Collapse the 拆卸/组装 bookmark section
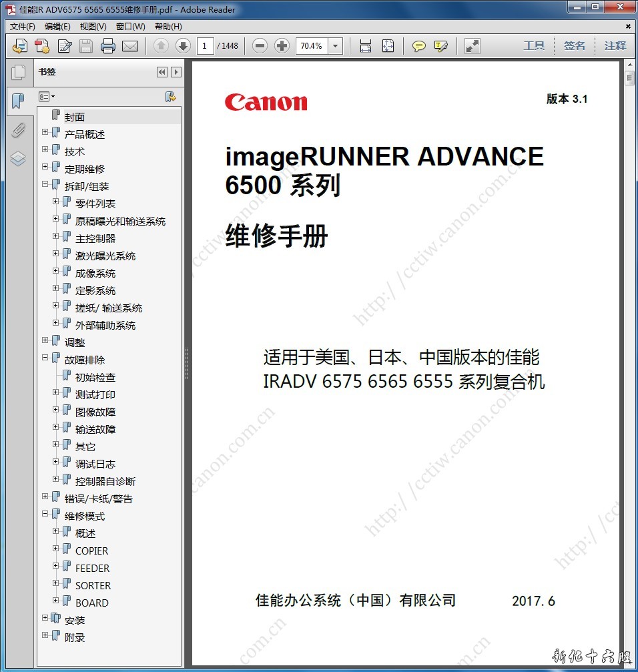This screenshot has width=638, height=672. point(45,184)
